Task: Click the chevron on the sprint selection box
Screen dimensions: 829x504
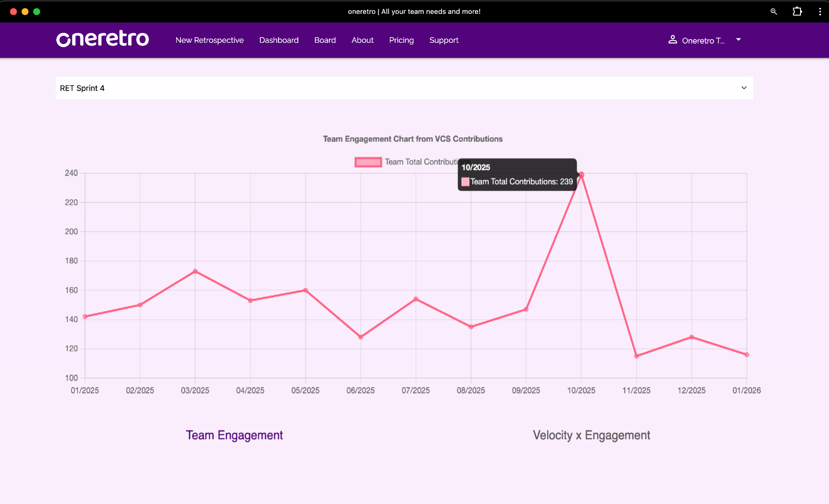Action: [744, 88]
